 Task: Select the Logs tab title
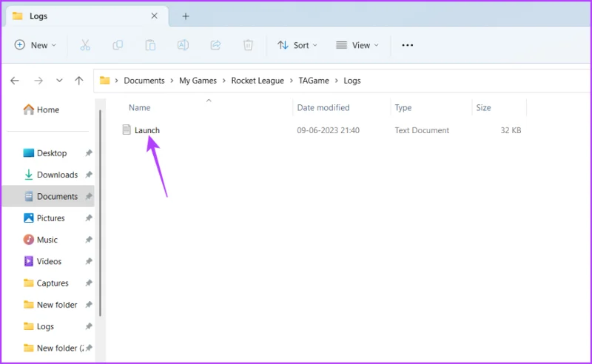[38, 16]
